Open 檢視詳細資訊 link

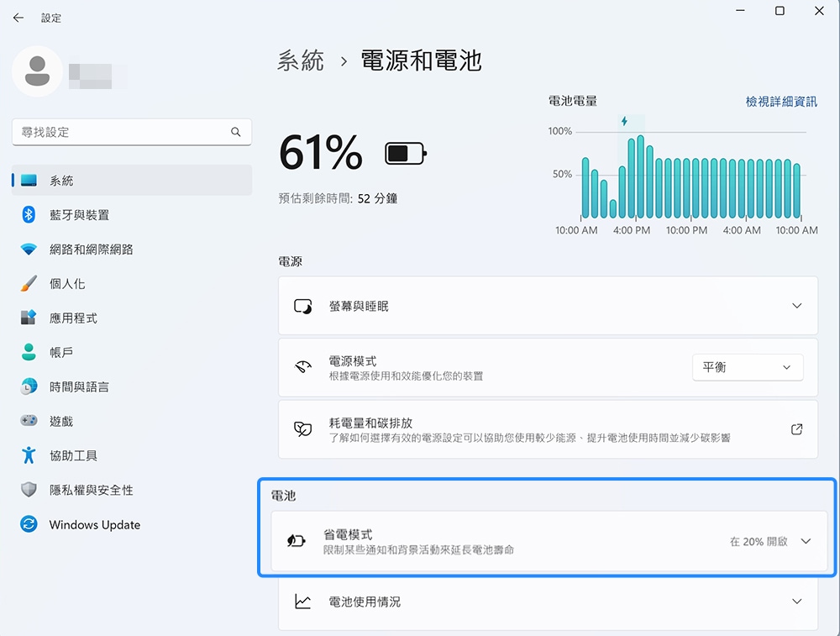[x=781, y=102]
